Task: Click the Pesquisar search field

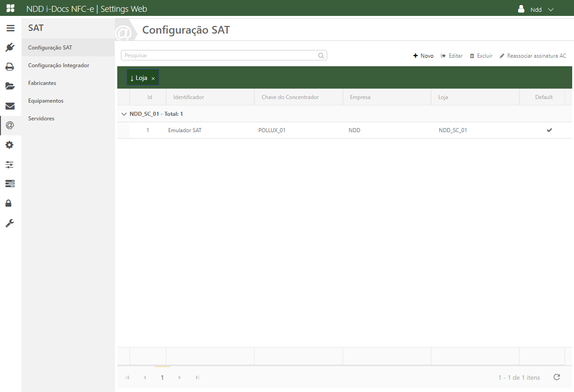Action: 220,55
